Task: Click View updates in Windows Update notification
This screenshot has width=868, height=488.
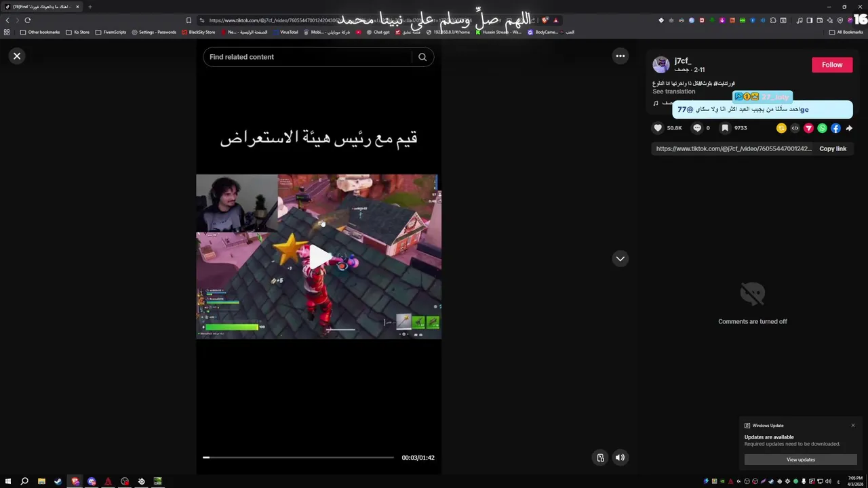Action: click(801, 460)
